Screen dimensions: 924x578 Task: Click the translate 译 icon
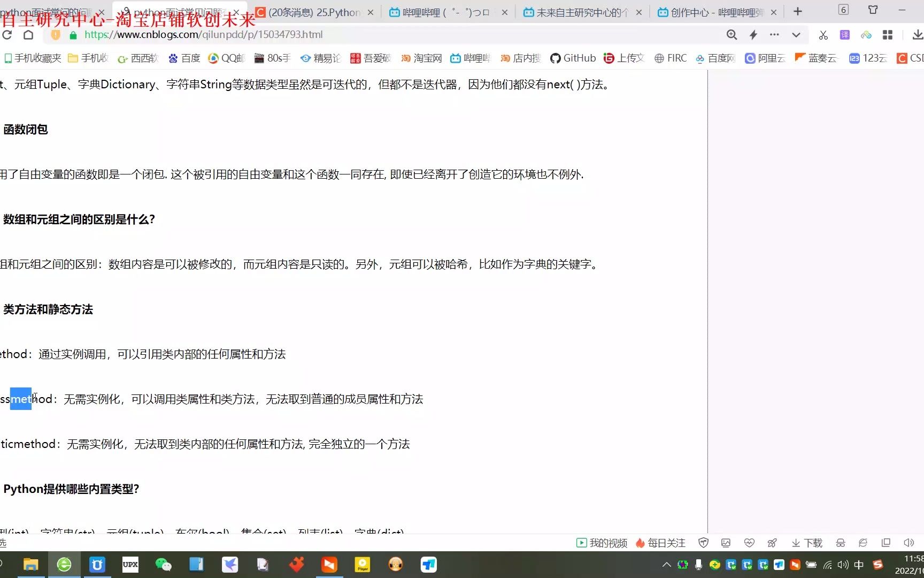pyautogui.click(x=845, y=34)
